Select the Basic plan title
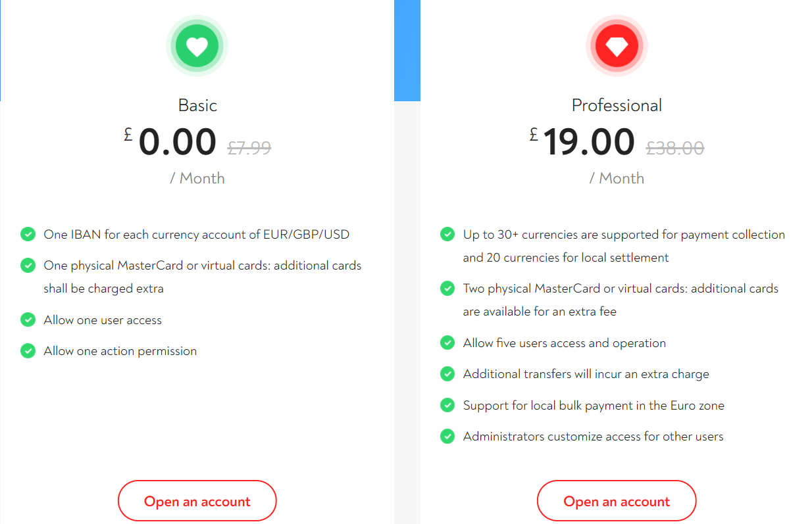This screenshot has height=524, width=812. (197, 105)
